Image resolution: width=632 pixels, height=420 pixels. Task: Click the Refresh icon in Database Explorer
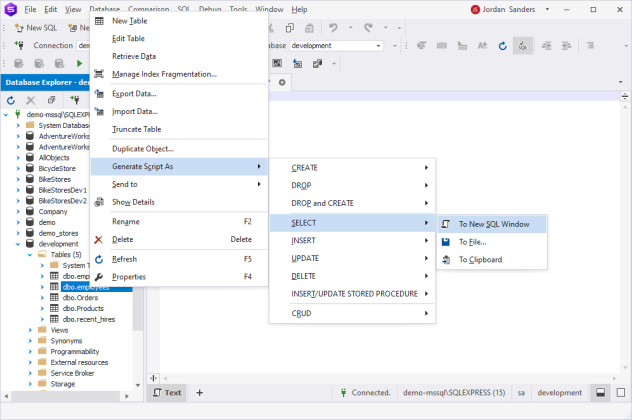point(11,100)
